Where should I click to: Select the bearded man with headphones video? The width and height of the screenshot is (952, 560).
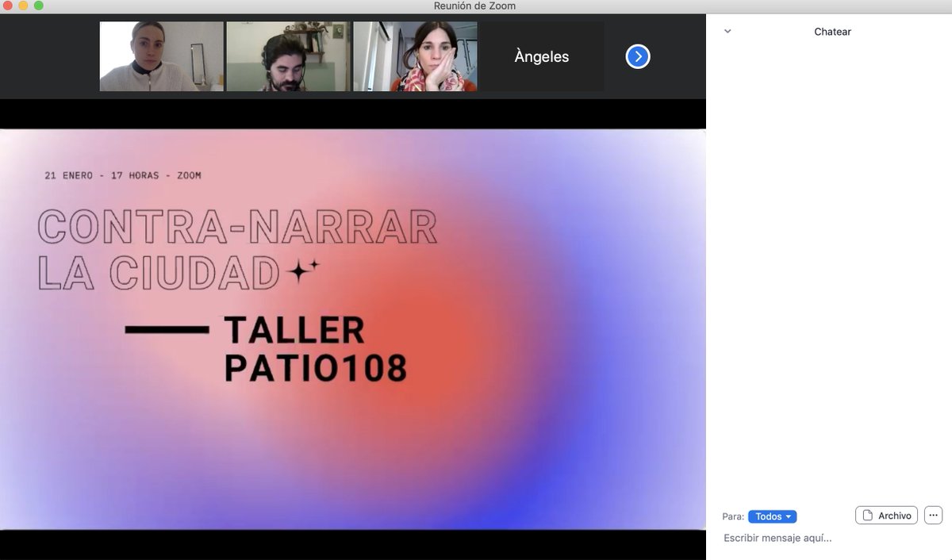coord(288,56)
